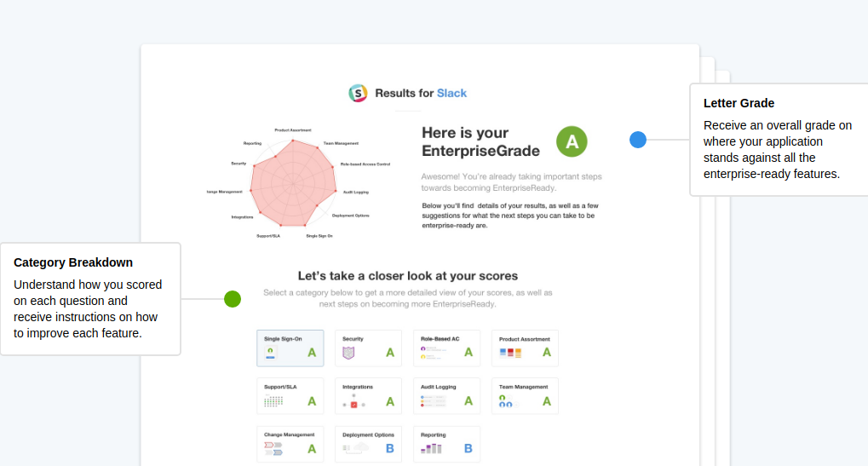Click the Product Assortment colored blocks icon
The image size is (868, 466).
pyautogui.click(x=510, y=353)
